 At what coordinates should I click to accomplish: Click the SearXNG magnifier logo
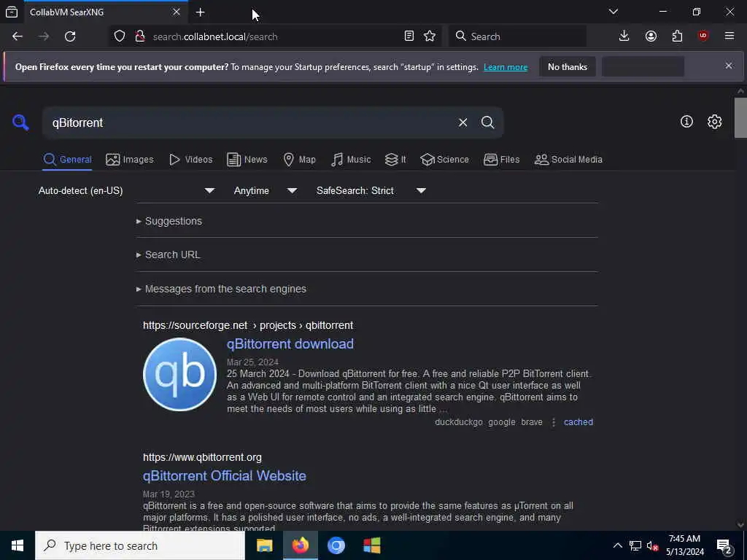tap(20, 122)
